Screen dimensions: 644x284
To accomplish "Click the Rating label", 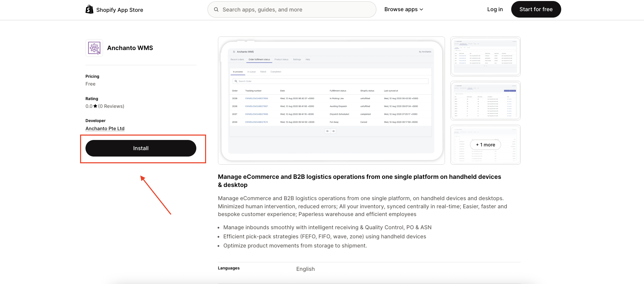I will 92,99.
